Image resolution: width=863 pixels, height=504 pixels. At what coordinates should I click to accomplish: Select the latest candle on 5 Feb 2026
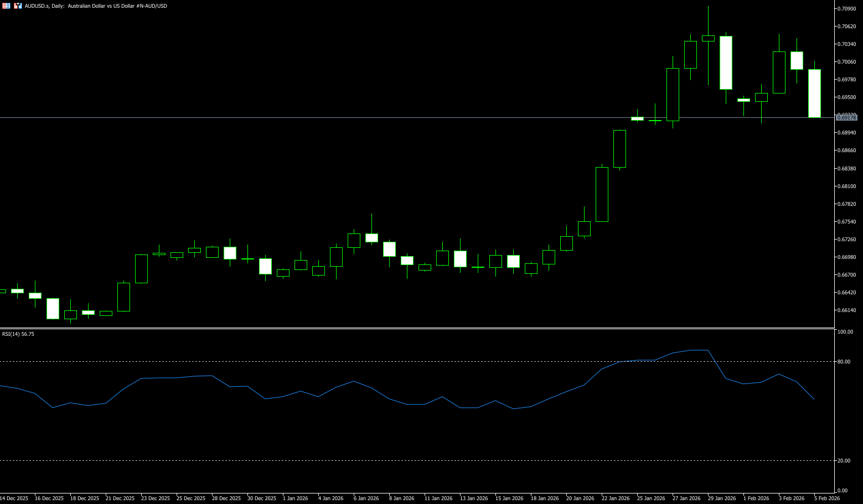pos(814,93)
